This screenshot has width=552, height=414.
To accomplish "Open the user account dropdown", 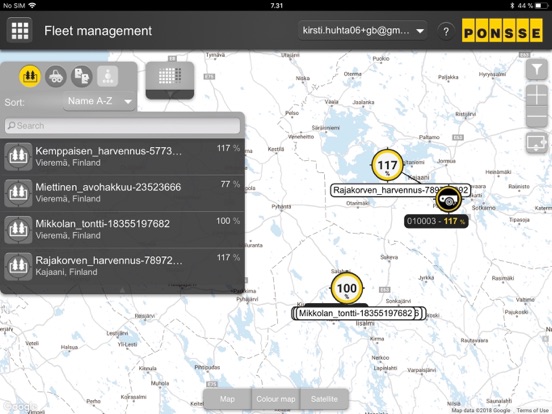I will 363,31.
